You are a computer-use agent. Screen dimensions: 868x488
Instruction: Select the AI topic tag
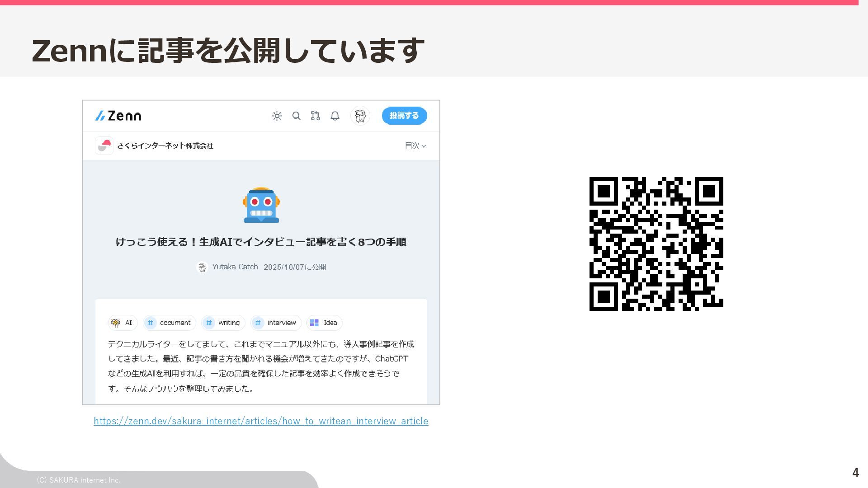pyautogui.click(x=123, y=323)
